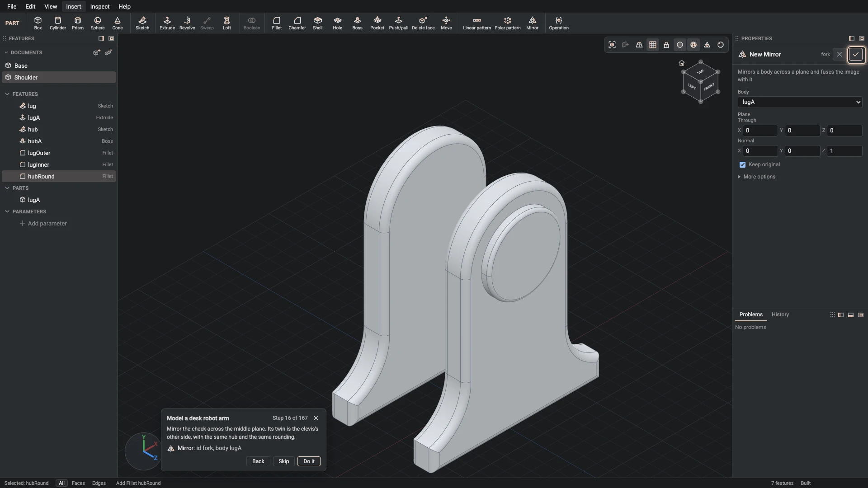
Task: Choose the Pocket tool
Action: (x=377, y=23)
